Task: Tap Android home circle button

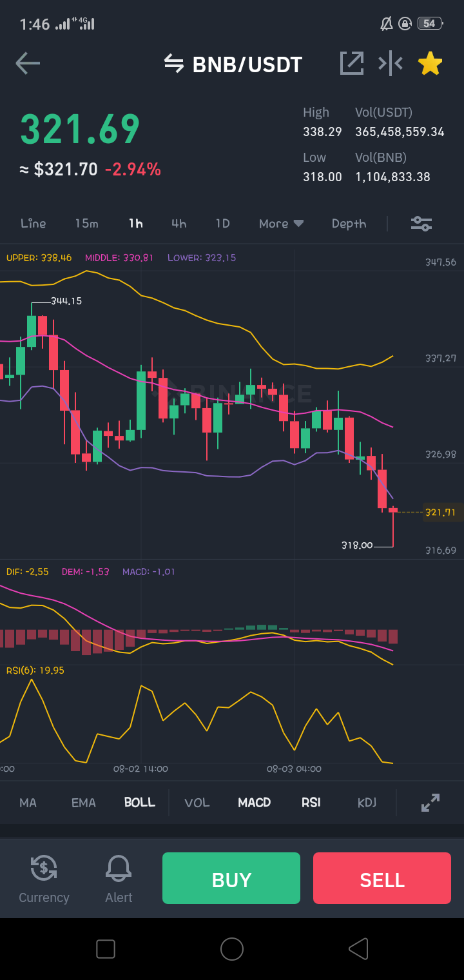Action: [232, 949]
